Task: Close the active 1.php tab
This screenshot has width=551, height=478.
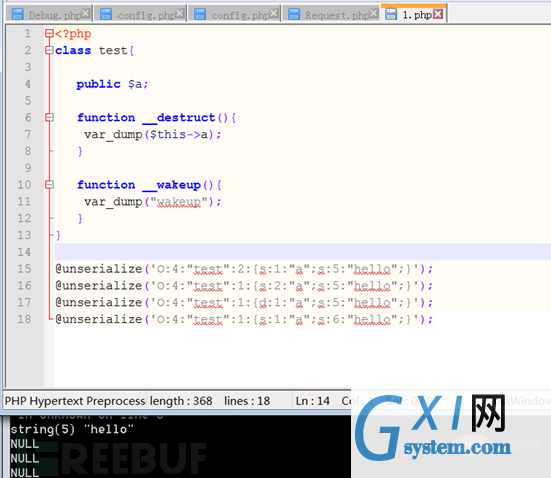Action: (438, 14)
